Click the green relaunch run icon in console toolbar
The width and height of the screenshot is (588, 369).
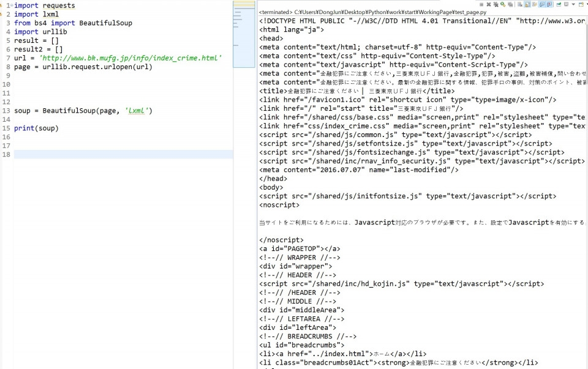[503, 4]
